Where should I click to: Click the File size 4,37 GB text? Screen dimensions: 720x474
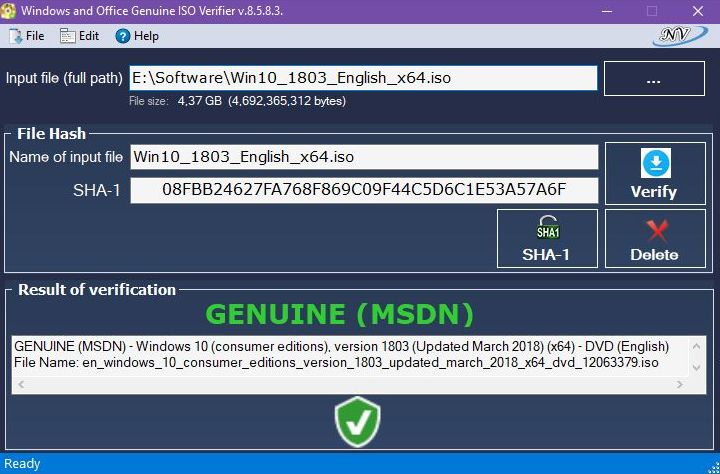(237, 101)
